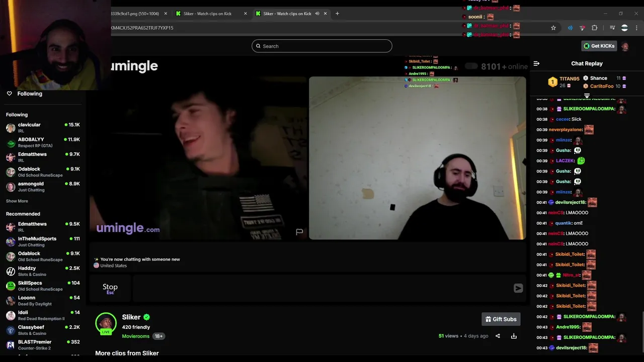Image resolution: width=644 pixels, height=362 pixels.
Task: Click the flag report icon on video
Action: (299, 232)
